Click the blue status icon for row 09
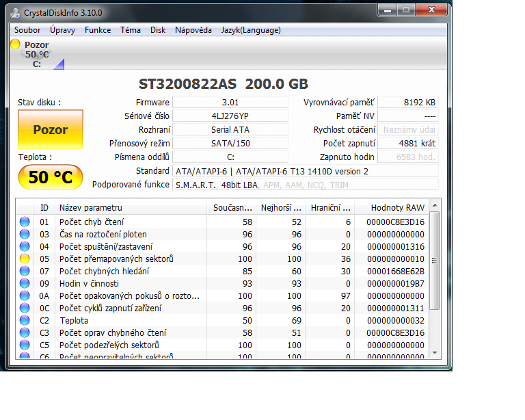This screenshot has height=420, width=525. pyautogui.click(x=25, y=283)
